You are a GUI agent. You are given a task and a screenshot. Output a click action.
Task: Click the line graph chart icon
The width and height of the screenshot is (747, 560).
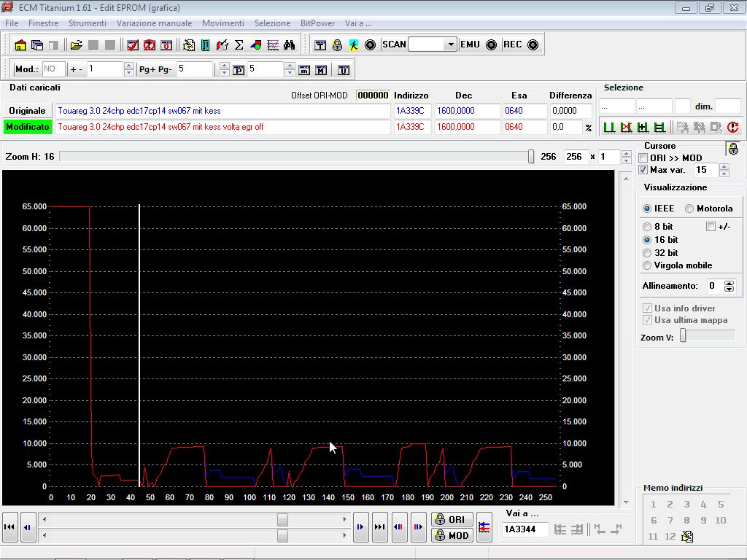[273, 44]
